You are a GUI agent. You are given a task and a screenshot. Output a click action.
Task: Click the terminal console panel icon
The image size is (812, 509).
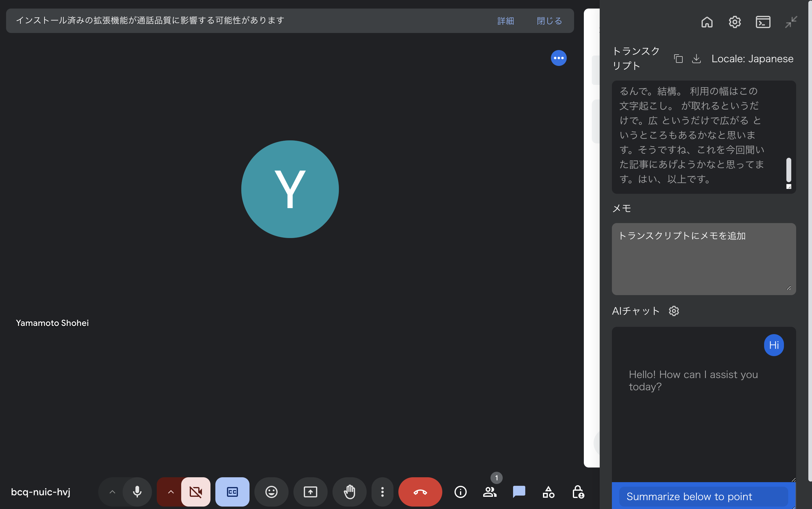tap(763, 22)
